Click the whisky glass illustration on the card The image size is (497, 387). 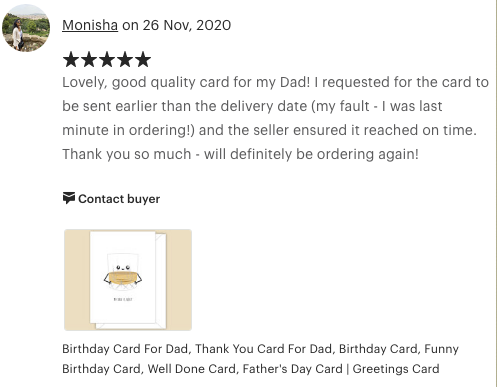tap(123, 271)
